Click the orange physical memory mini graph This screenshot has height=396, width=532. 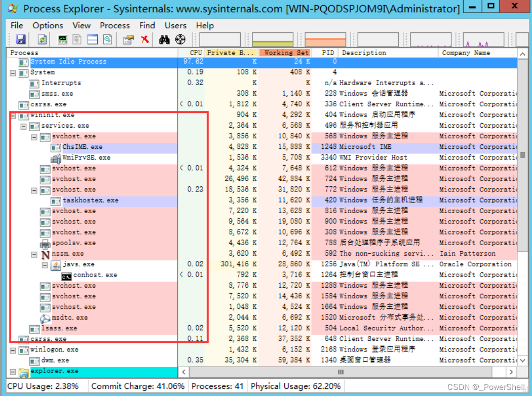[x=325, y=39]
